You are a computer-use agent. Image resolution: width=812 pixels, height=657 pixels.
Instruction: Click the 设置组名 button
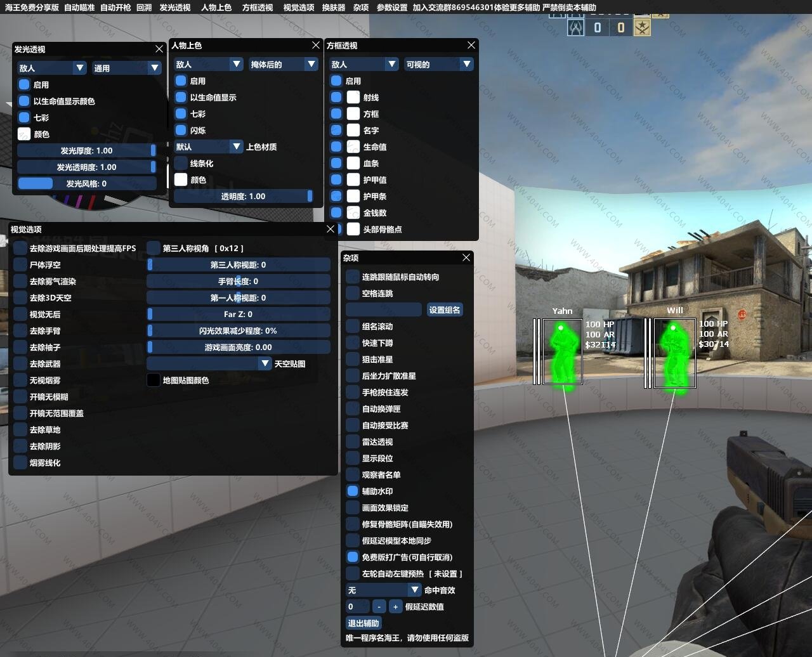click(444, 309)
